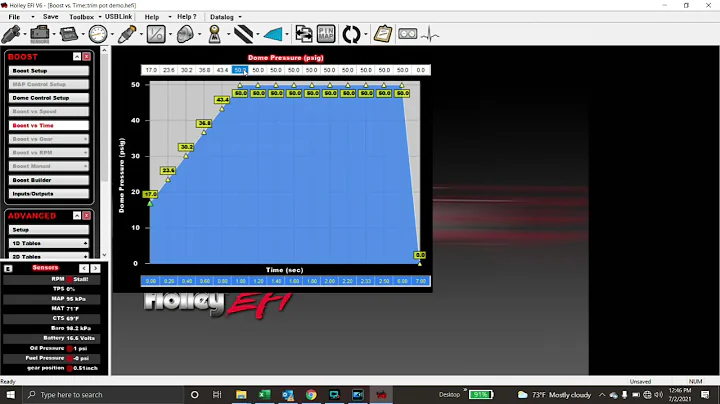Expand dropdown arrow beside gauge dial icon
Image resolution: width=720 pixels, height=404 pixels.
click(x=112, y=34)
